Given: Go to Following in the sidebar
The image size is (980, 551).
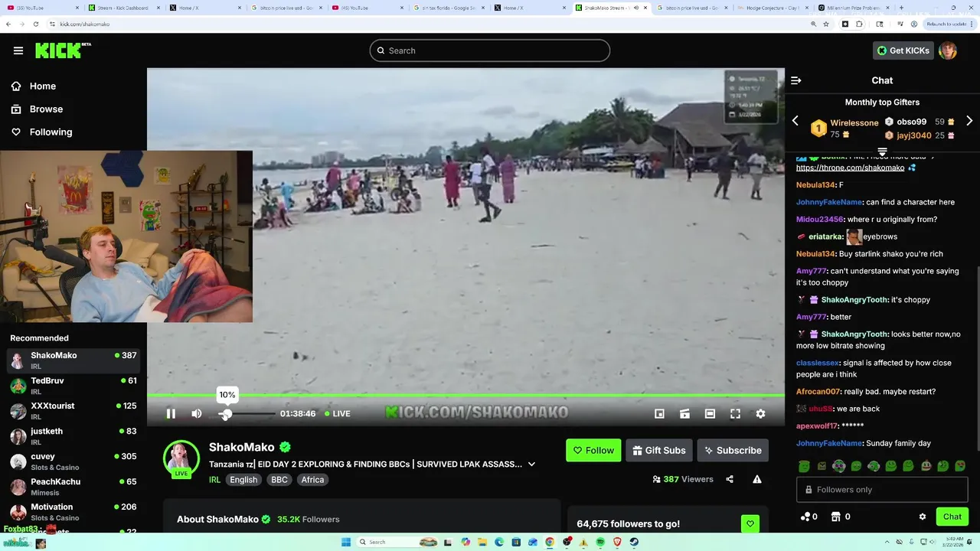Looking at the screenshot, I should (42, 132).
